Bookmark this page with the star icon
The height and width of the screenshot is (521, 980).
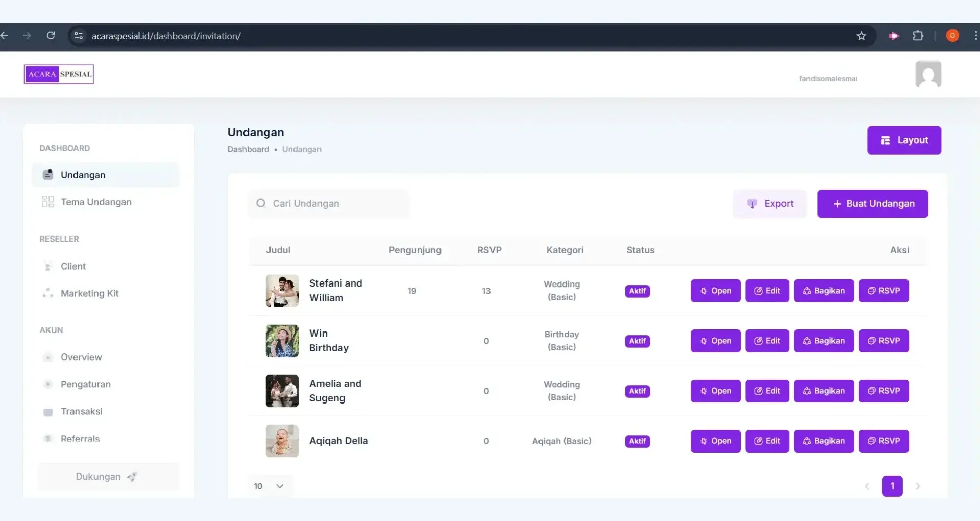tap(861, 36)
